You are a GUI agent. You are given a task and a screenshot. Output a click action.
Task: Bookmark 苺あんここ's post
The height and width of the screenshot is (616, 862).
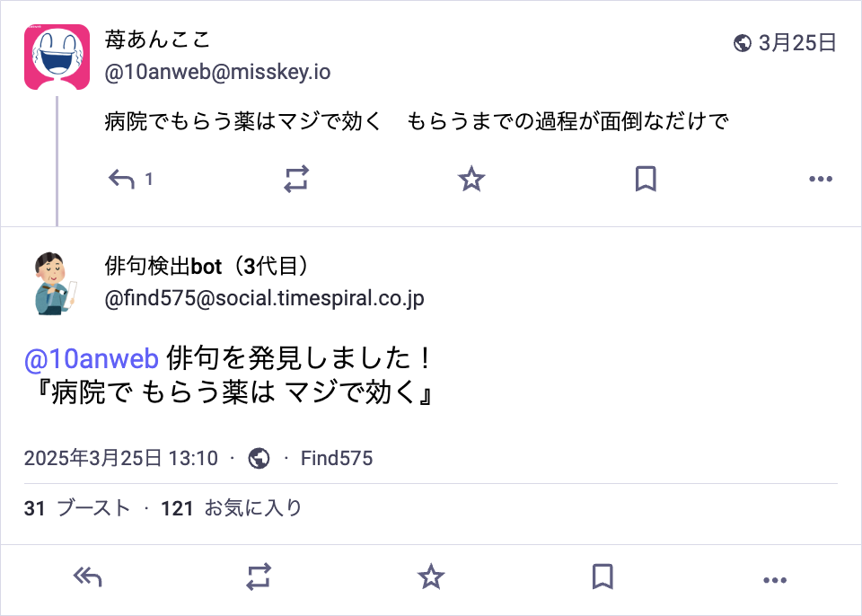(x=646, y=180)
